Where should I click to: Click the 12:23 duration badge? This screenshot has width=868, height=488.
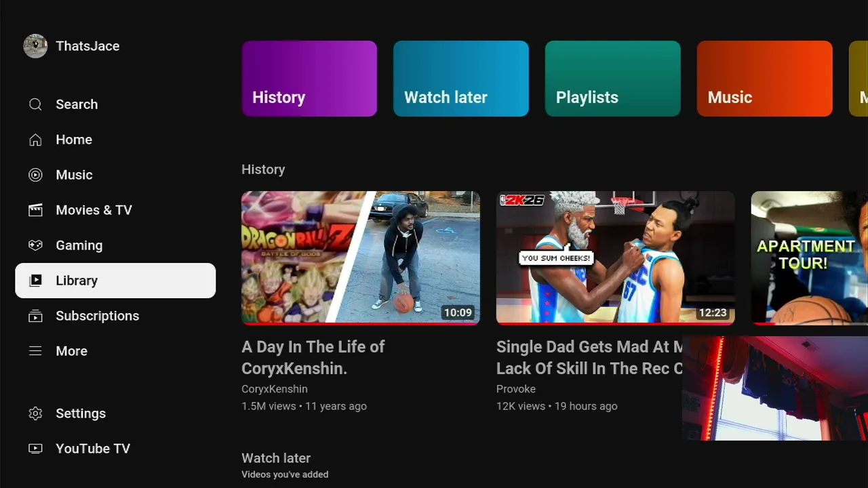(x=713, y=312)
